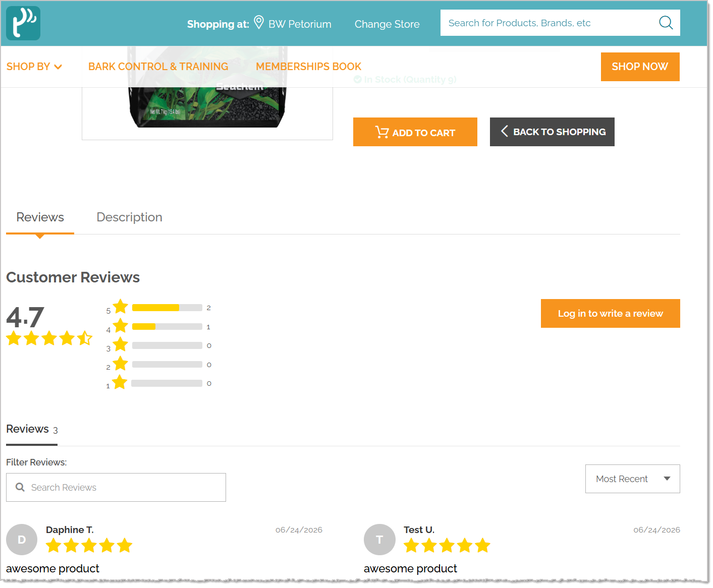This screenshot has height=588, width=713.
Task: Click Test U.'s review date 06/24/2026
Action: (x=657, y=530)
